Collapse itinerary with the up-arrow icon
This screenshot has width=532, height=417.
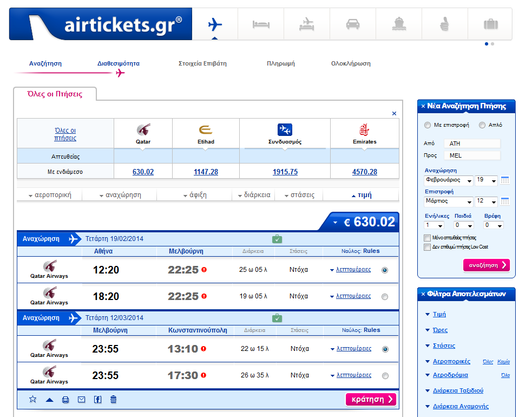coord(50,400)
